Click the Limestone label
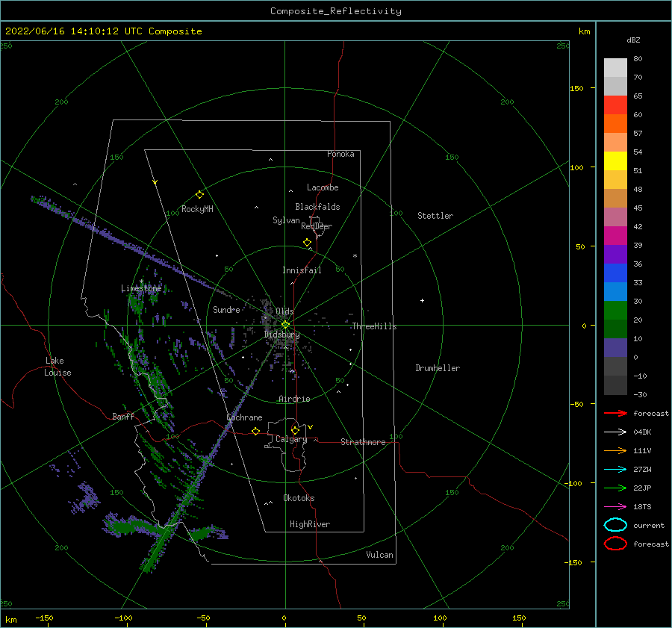The height and width of the screenshot is (628, 672). 141,288
